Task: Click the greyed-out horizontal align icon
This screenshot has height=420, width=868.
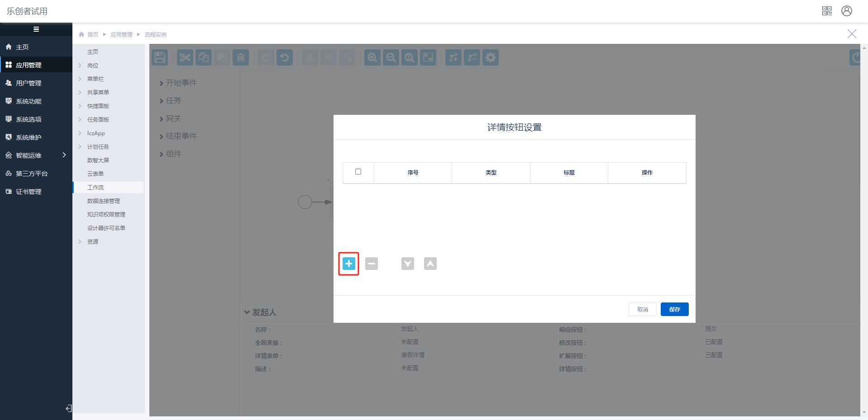Action: point(329,57)
